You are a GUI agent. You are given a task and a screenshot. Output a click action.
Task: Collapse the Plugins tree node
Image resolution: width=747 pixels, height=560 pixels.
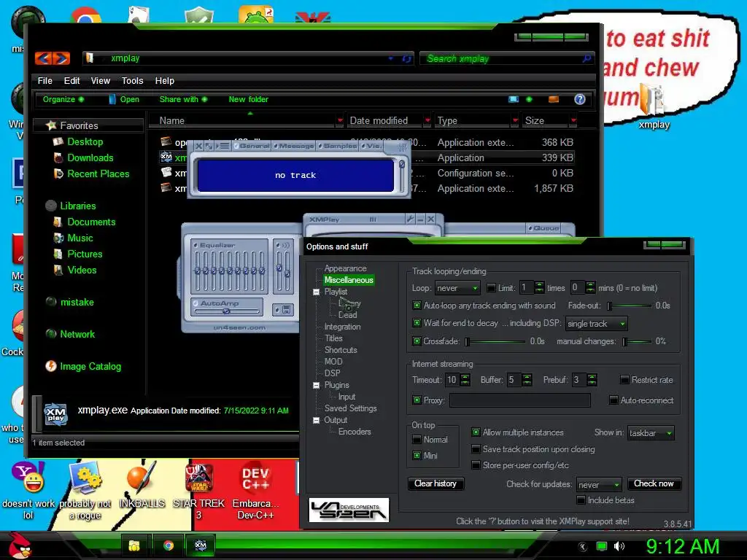point(316,385)
